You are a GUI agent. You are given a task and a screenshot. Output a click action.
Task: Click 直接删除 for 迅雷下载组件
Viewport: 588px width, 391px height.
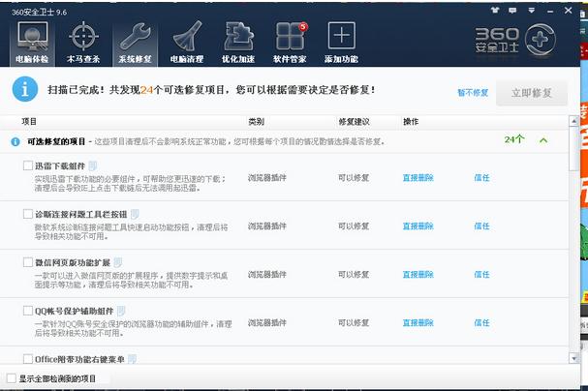(x=418, y=177)
